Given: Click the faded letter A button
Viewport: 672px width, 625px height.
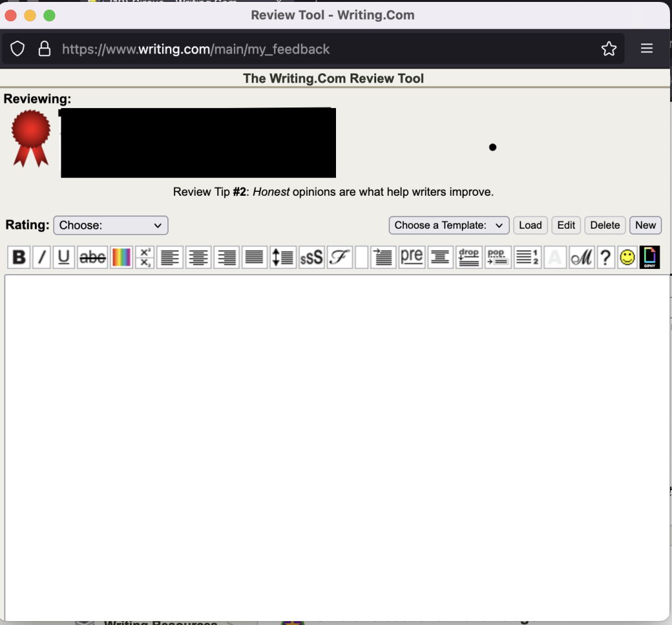Looking at the screenshot, I should [555, 257].
